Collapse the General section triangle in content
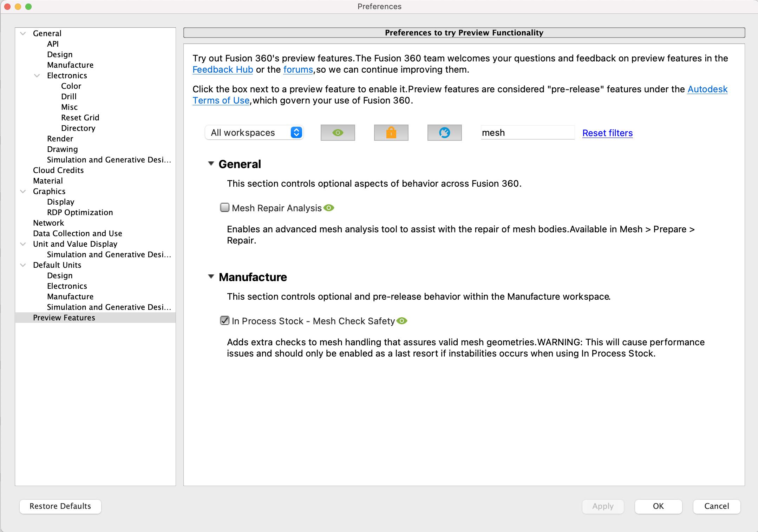This screenshot has height=532, width=758. click(211, 164)
